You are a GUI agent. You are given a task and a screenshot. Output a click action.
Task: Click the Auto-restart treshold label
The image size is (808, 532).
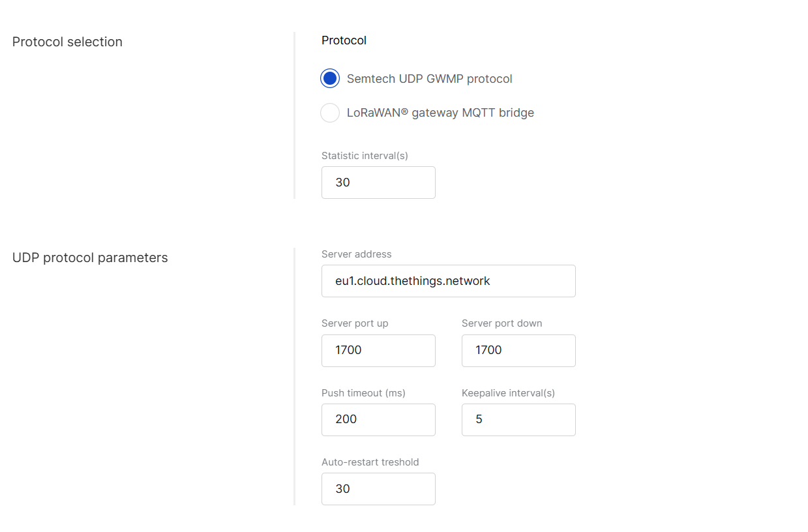[371, 462]
